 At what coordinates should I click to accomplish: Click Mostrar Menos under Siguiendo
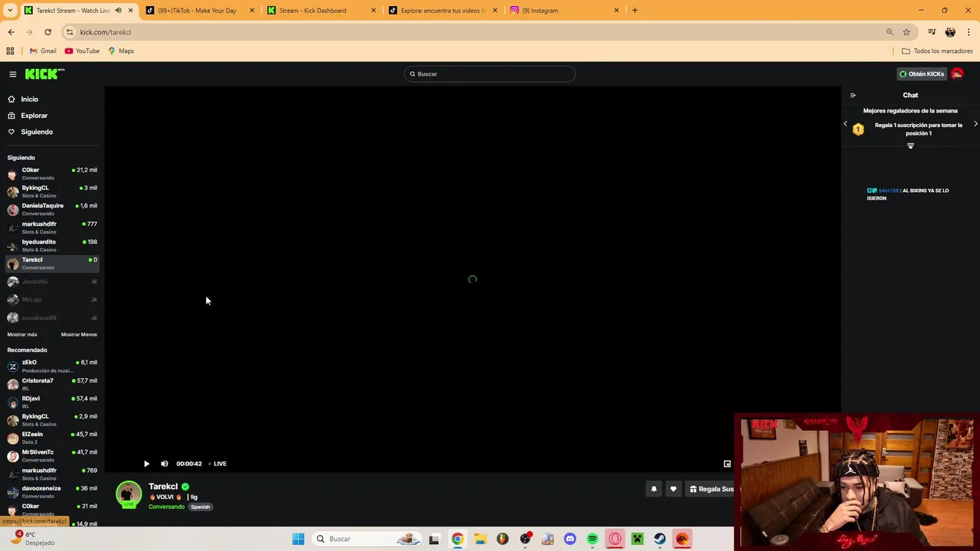click(79, 334)
